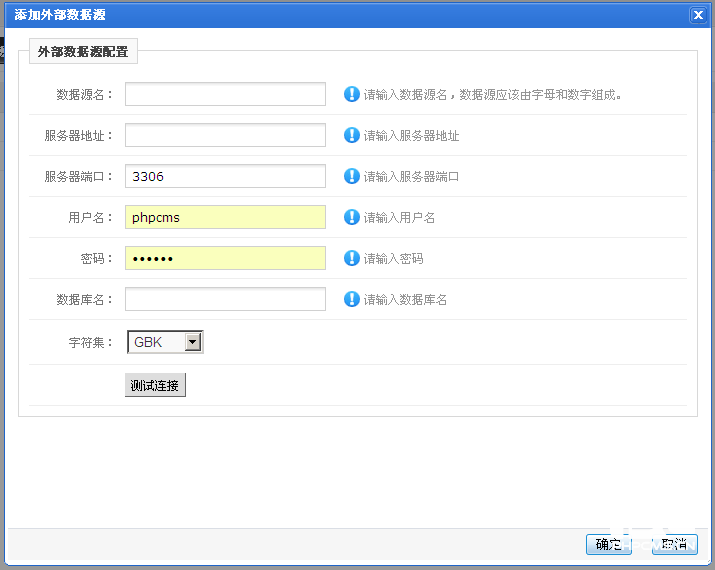Select the 服务器端口 field with 3306
The width and height of the screenshot is (715, 570).
tap(225, 176)
